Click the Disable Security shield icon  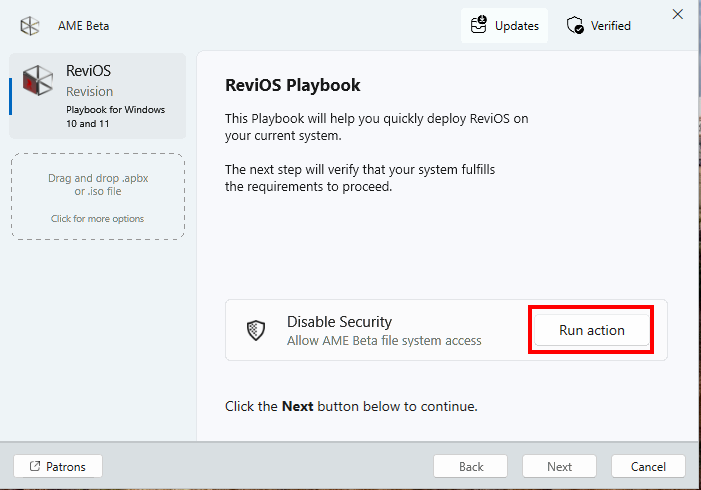click(x=256, y=330)
